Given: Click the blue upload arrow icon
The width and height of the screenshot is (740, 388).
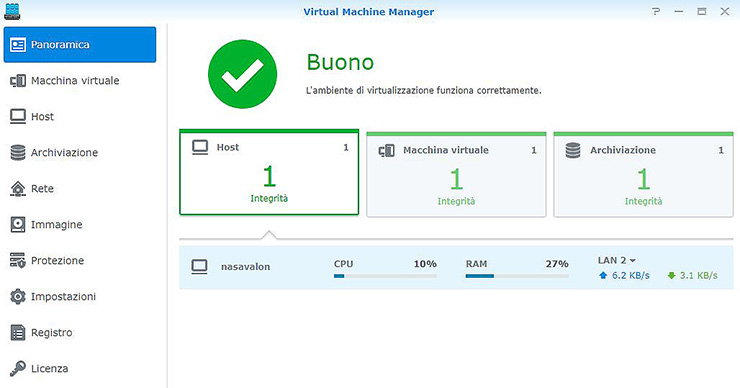Looking at the screenshot, I should pyautogui.click(x=603, y=275).
